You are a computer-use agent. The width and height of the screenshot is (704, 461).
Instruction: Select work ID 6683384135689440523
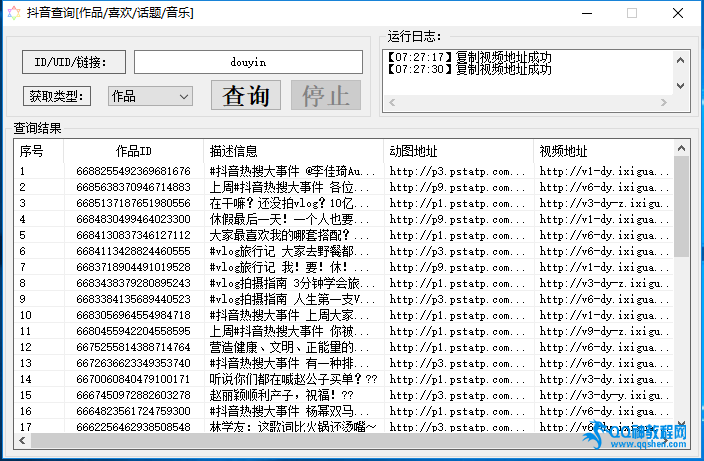click(133, 299)
